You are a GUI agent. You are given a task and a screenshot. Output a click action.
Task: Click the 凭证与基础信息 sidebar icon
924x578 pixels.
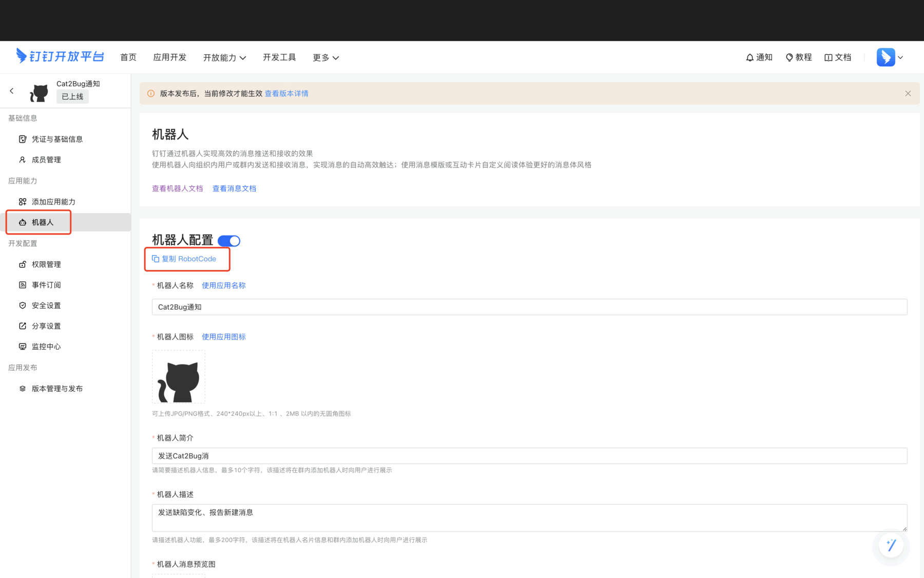(23, 139)
